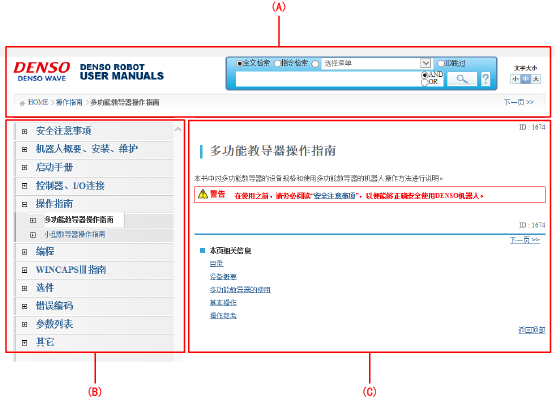
Task: Expand 启动手册 tree node
Action: [x=24, y=167]
